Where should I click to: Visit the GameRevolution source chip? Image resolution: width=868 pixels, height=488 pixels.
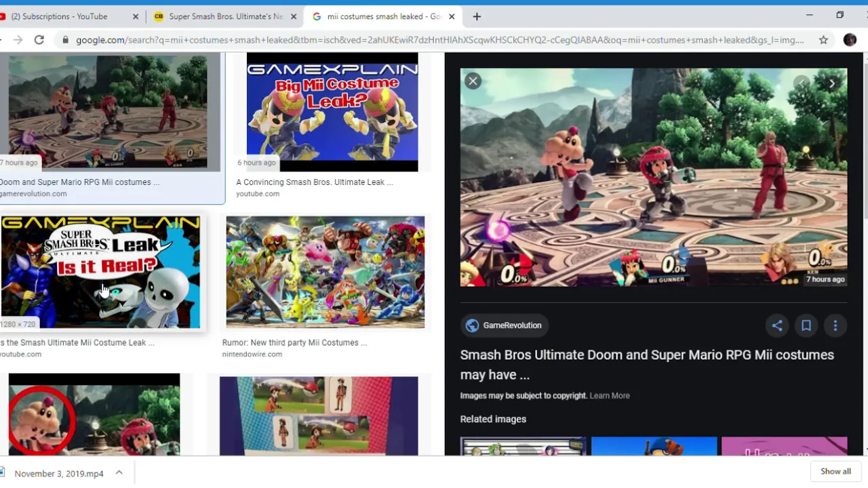click(504, 325)
